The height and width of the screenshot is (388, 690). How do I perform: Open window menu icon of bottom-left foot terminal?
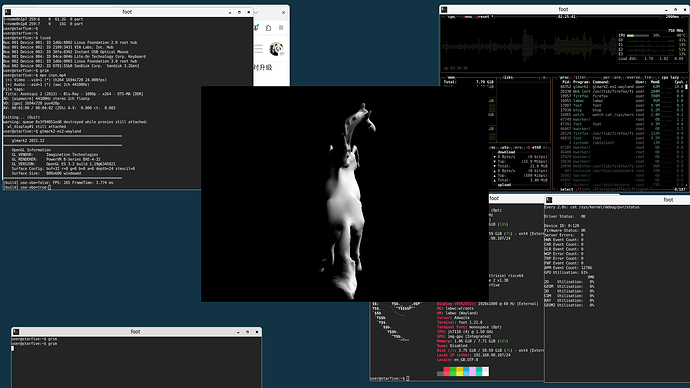pyautogui.click(x=16, y=332)
